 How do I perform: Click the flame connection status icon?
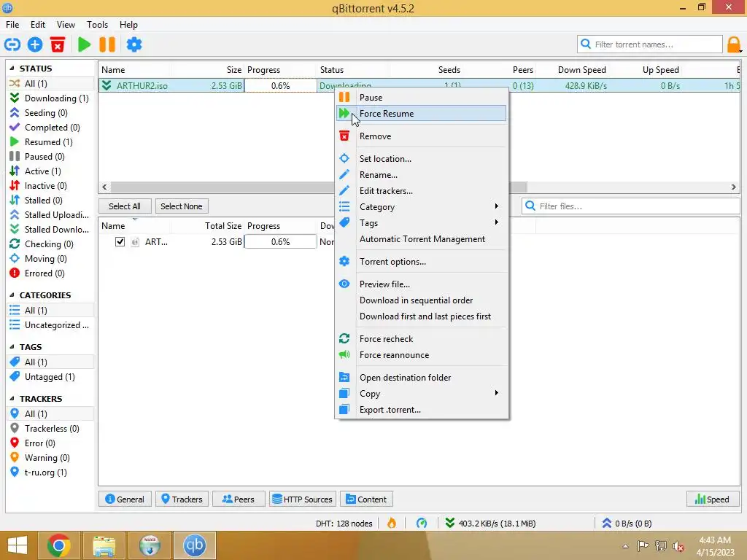coord(392,524)
